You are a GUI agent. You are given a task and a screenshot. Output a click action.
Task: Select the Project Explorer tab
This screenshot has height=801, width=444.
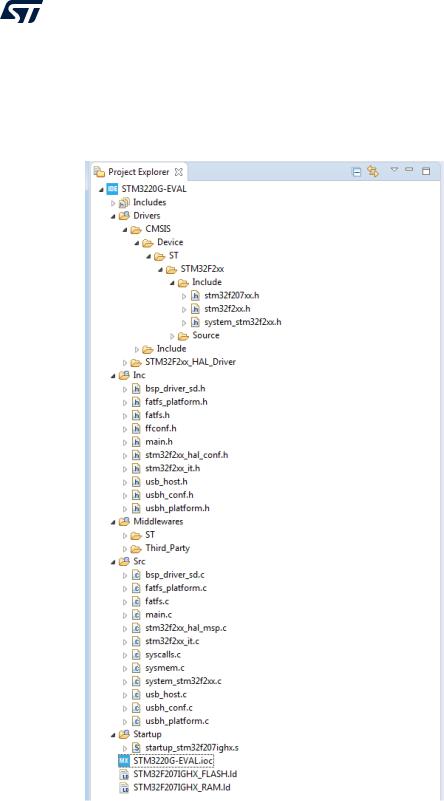point(138,172)
